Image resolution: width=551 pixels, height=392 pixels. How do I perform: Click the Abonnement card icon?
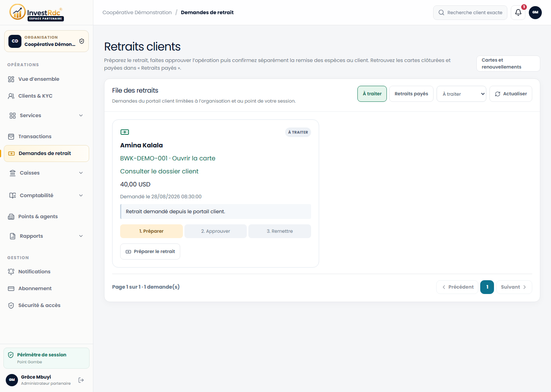pyautogui.click(x=11, y=289)
